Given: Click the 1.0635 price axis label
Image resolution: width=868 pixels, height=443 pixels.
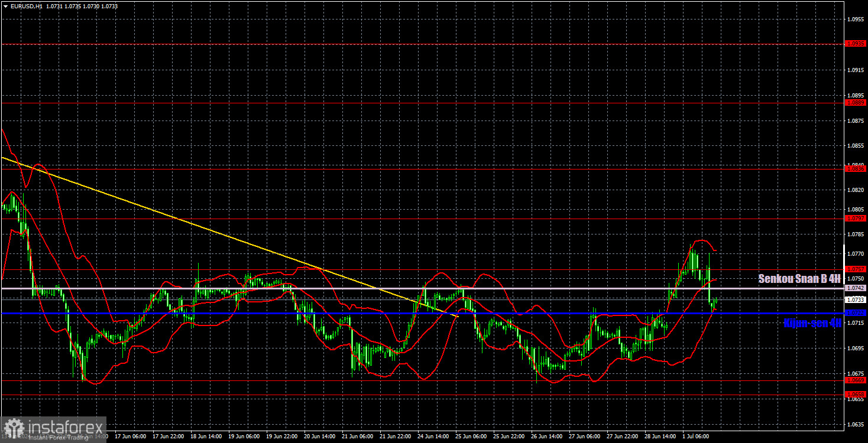Looking at the screenshot, I should (856, 424).
